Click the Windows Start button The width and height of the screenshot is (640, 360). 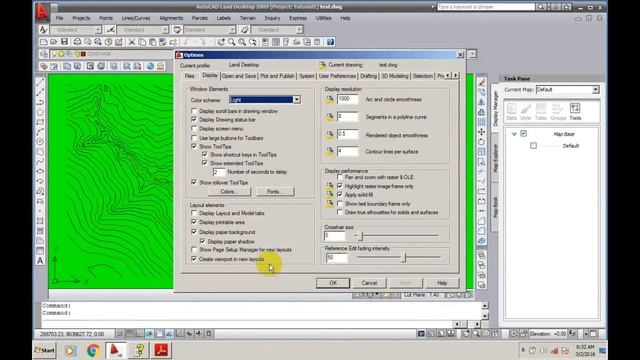click(44, 350)
